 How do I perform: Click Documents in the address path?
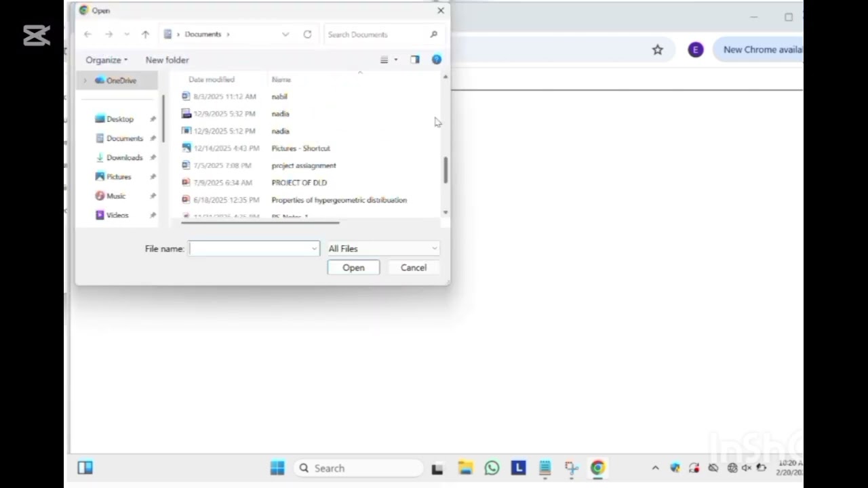(203, 35)
